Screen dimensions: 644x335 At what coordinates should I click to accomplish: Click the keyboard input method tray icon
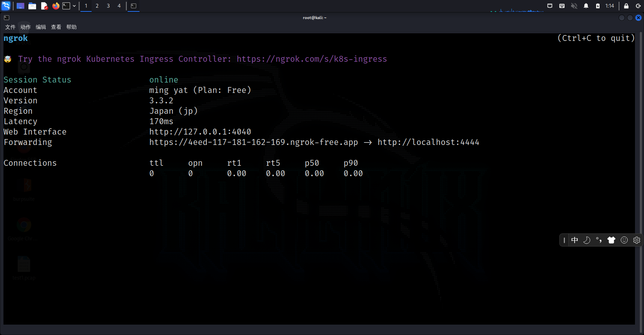click(562, 6)
